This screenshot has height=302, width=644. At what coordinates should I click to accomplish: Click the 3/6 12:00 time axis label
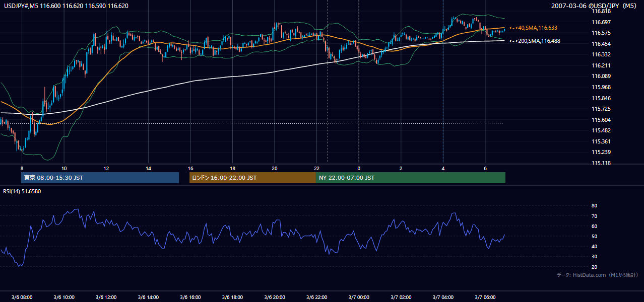[106, 297]
